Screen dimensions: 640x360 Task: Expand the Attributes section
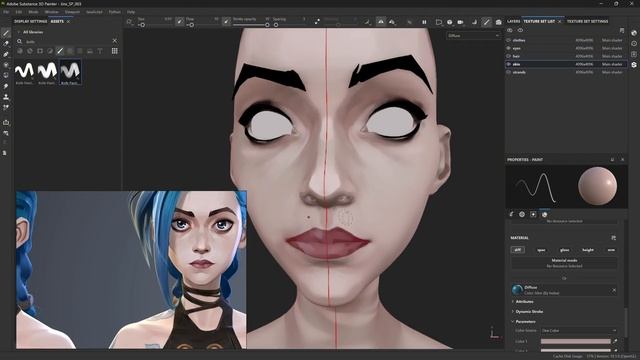[513, 302]
